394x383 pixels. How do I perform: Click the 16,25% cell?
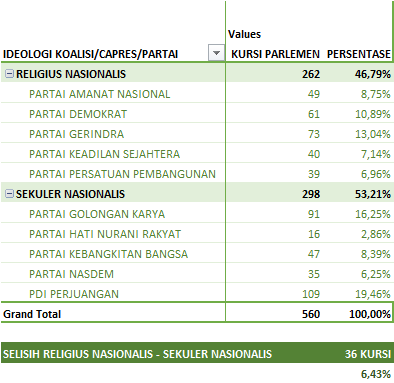[x=373, y=214]
